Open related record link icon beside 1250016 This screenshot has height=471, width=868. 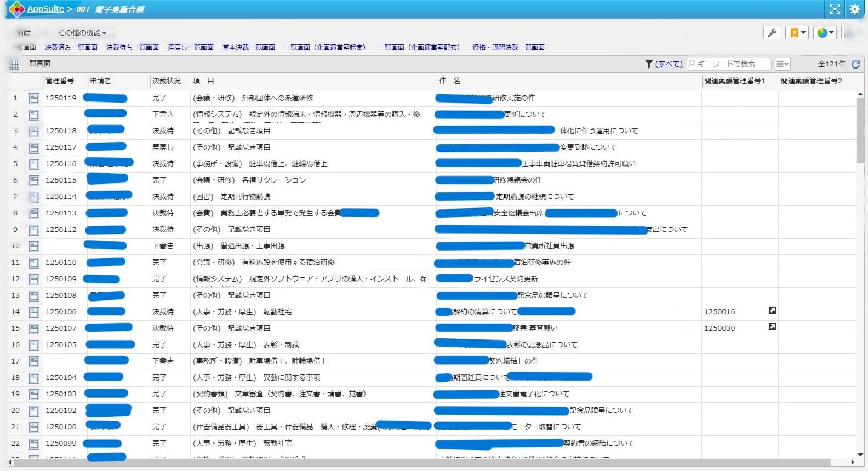click(772, 310)
